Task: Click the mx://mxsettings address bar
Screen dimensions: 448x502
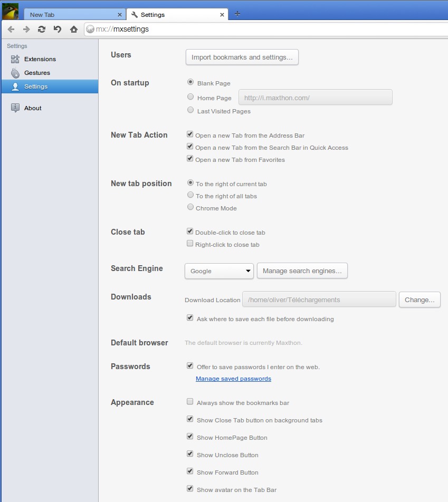Action: pos(266,29)
